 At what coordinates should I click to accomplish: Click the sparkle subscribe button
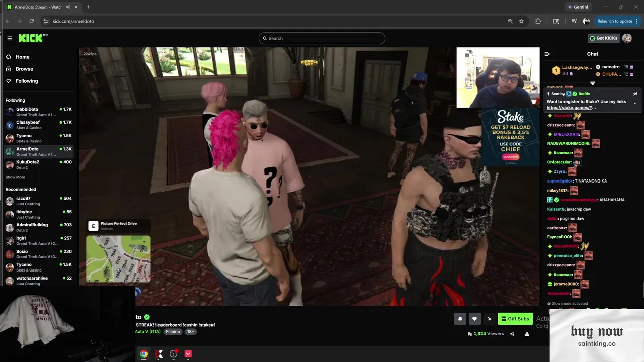489,318
